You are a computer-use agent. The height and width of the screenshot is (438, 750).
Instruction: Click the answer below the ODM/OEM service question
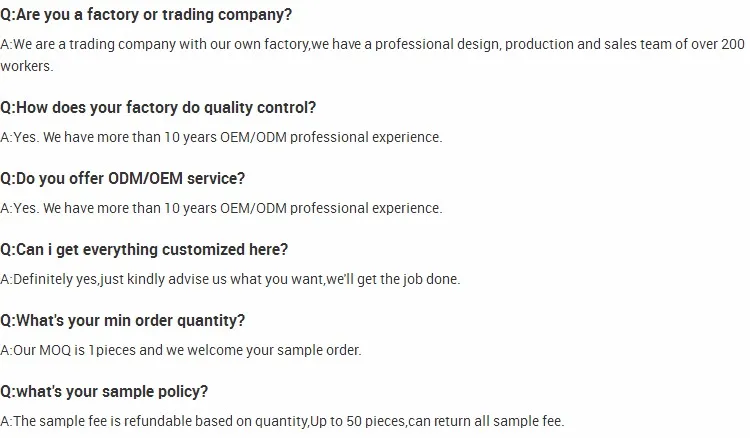pyautogui.click(x=221, y=208)
